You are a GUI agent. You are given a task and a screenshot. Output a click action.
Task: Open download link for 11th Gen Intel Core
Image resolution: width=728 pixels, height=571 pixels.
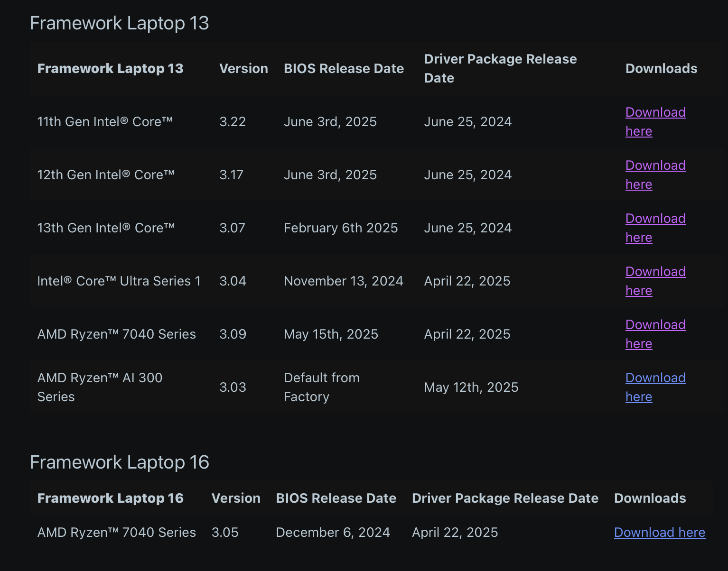tap(655, 112)
